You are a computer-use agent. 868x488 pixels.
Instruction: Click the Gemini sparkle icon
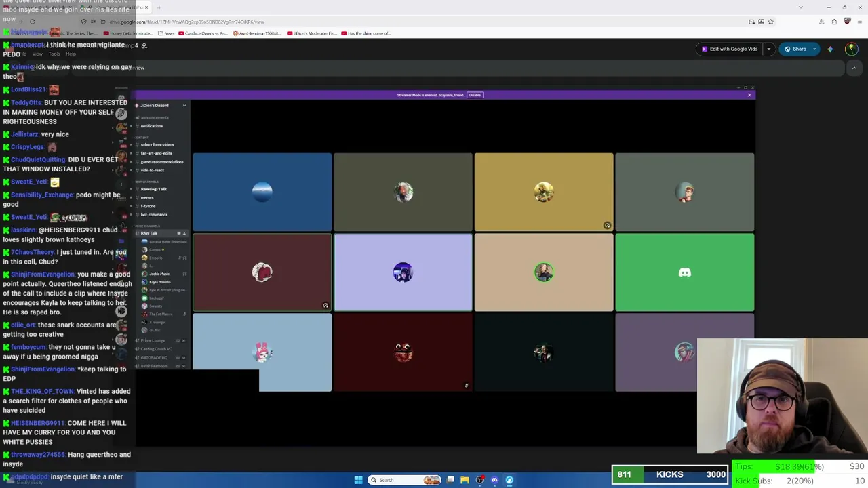pos(830,49)
